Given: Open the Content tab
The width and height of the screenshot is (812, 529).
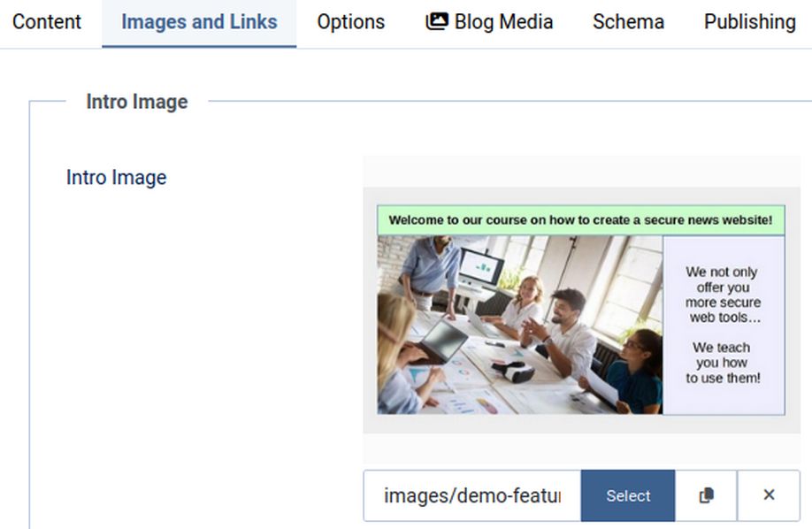Looking at the screenshot, I should click(x=47, y=22).
